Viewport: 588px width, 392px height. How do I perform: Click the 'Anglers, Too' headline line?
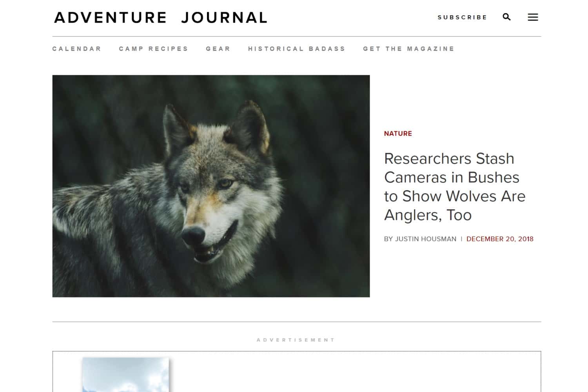click(428, 215)
